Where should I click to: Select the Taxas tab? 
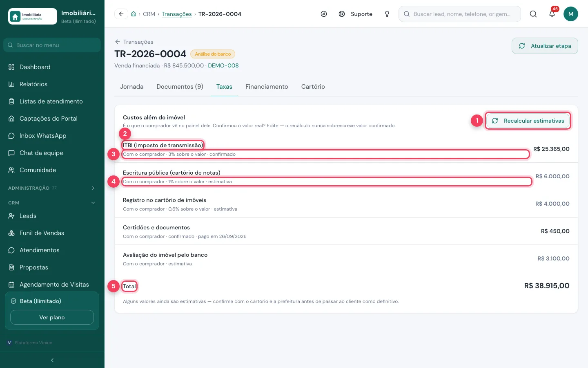[x=224, y=87]
